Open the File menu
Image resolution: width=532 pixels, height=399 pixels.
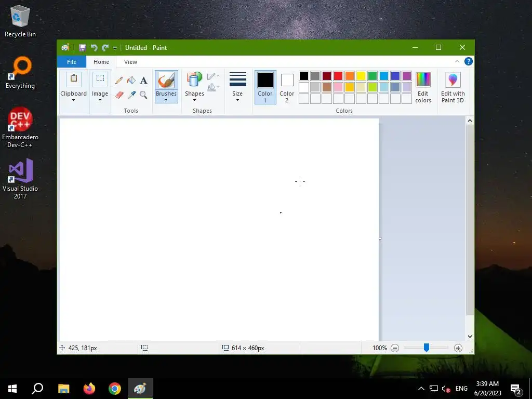click(x=72, y=62)
